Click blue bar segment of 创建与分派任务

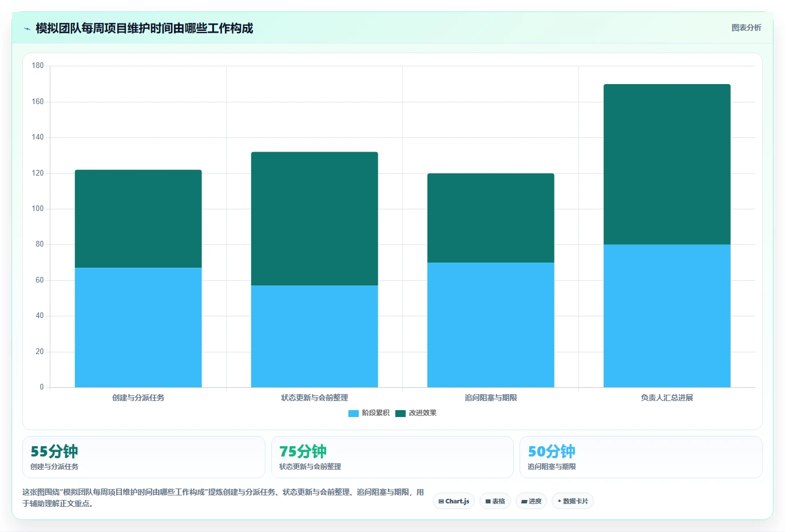(x=138, y=327)
